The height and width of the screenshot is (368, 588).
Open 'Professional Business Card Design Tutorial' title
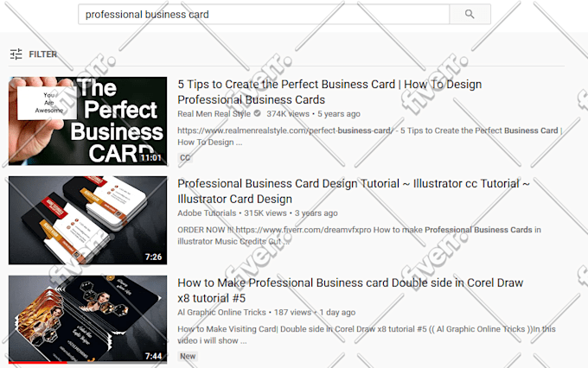pyautogui.click(x=354, y=191)
